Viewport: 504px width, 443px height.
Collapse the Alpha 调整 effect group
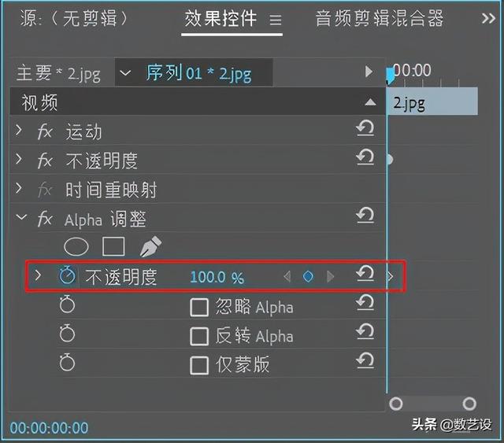[x=19, y=218]
